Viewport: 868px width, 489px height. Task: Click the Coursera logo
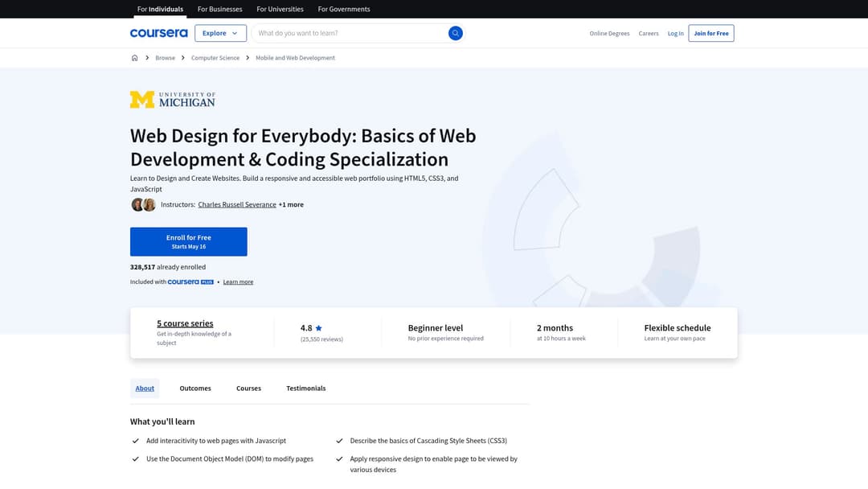(159, 33)
